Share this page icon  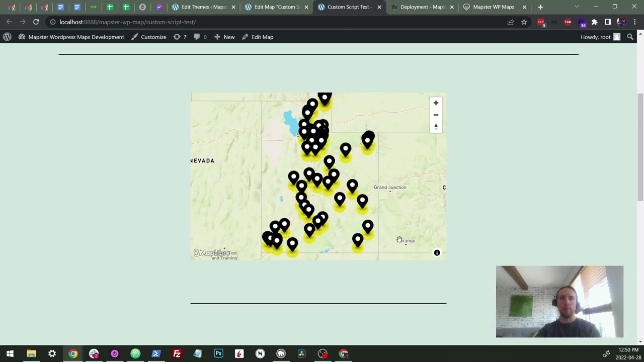510,22
